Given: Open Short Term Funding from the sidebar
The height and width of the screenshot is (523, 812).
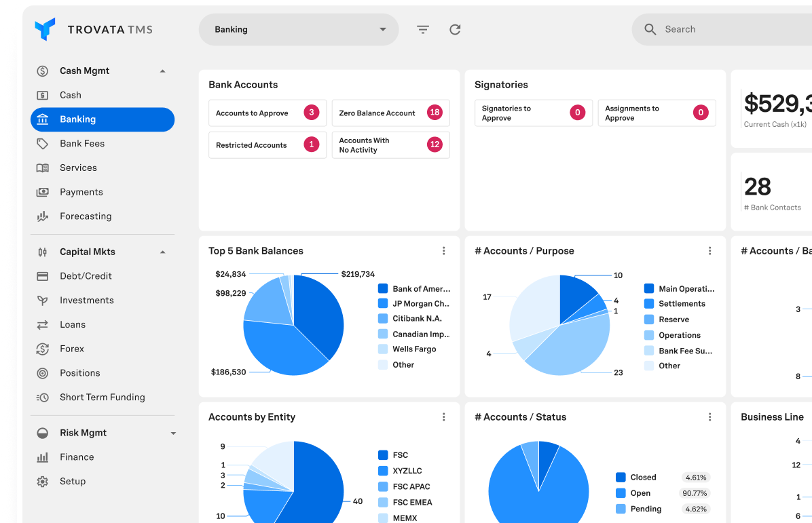Looking at the screenshot, I should (102, 397).
